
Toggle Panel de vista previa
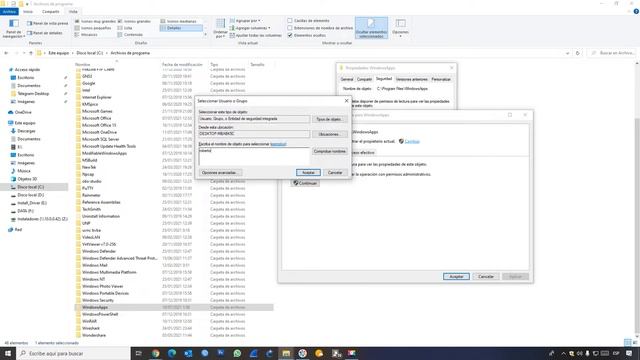(47, 23)
